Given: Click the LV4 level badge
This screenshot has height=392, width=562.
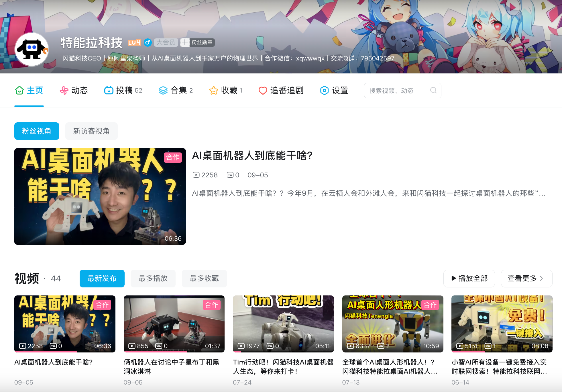Looking at the screenshot, I should click(134, 43).
